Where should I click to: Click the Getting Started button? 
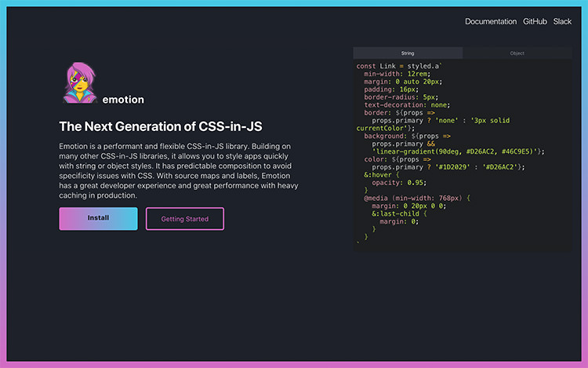[x=185, y=219]
